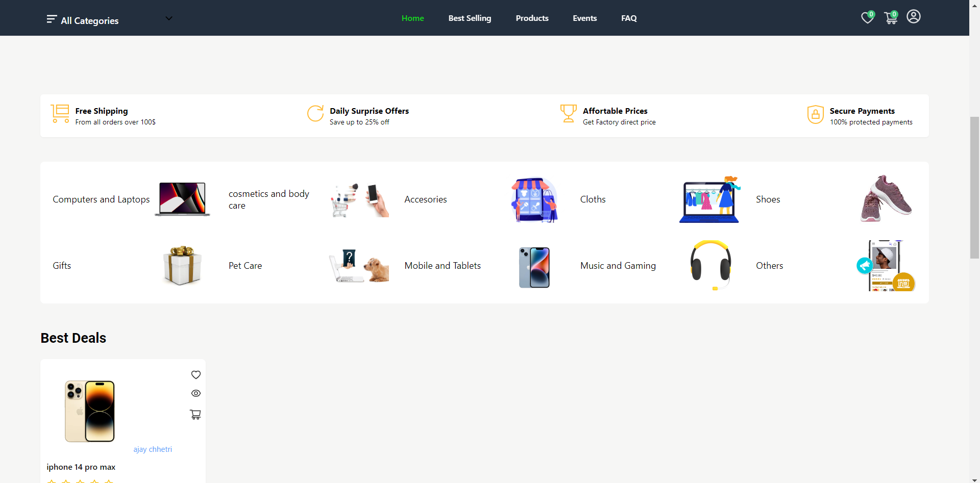980x483 pixels.
Task: Open quick view with the eye icon on iphone card
Action: [195, 393]
